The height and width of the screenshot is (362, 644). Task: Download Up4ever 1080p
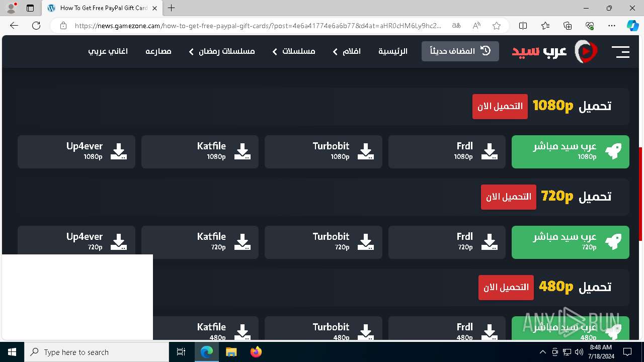click(x=76, y=151)
